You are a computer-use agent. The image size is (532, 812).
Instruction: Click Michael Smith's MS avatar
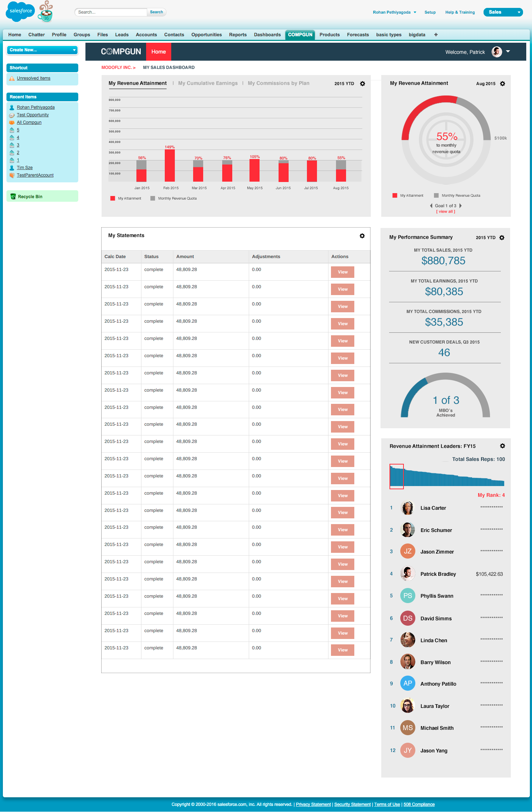point(407,728)
